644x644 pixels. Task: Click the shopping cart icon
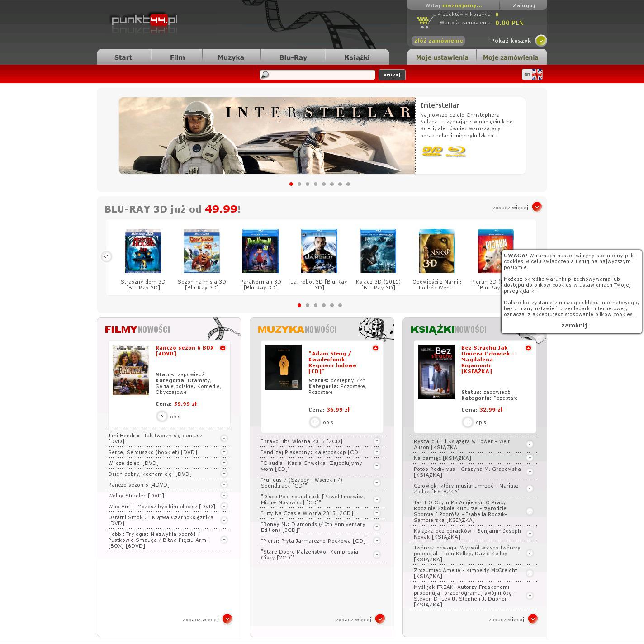[424, 21]
